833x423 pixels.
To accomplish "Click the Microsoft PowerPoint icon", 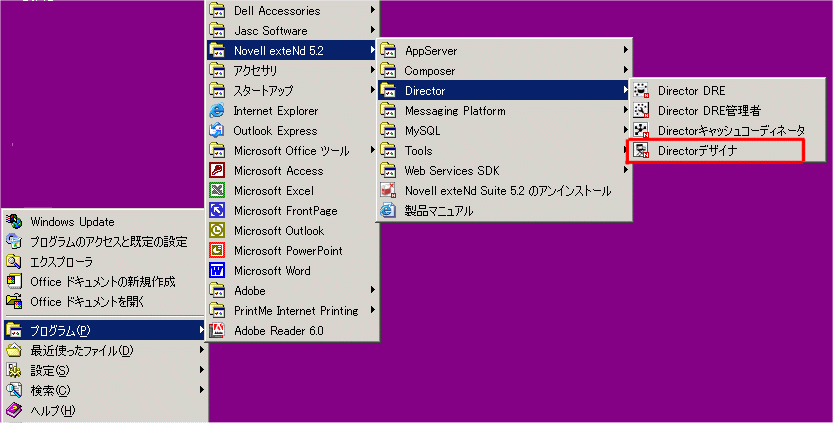I will click(217, 250).
